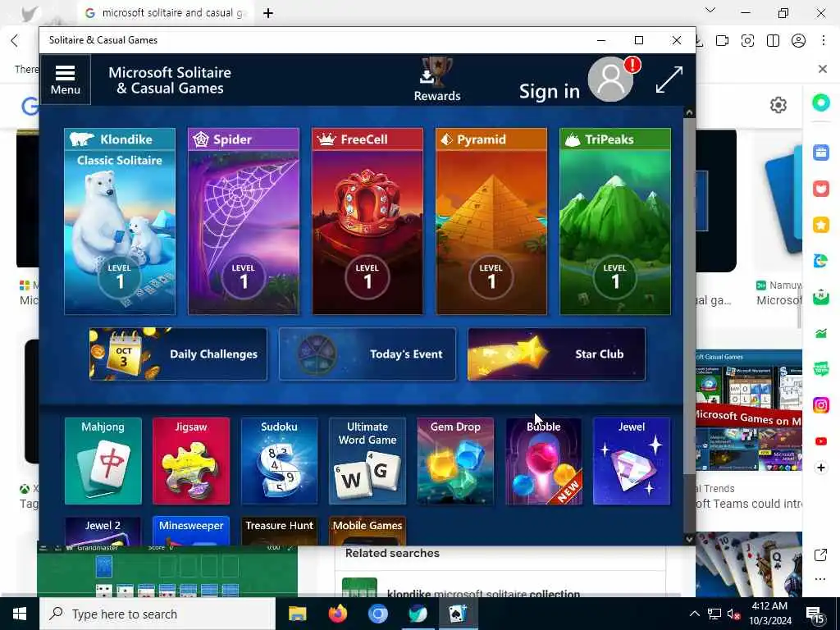Click sidebar open-external icon
Screen dimensions: 840x630
click(x=820, y=555)
